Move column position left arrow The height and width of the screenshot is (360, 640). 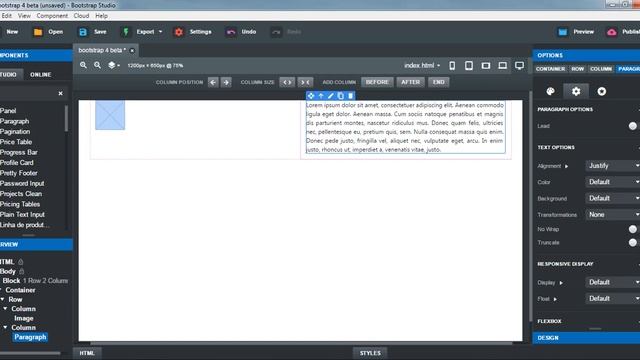click(213, 82)
